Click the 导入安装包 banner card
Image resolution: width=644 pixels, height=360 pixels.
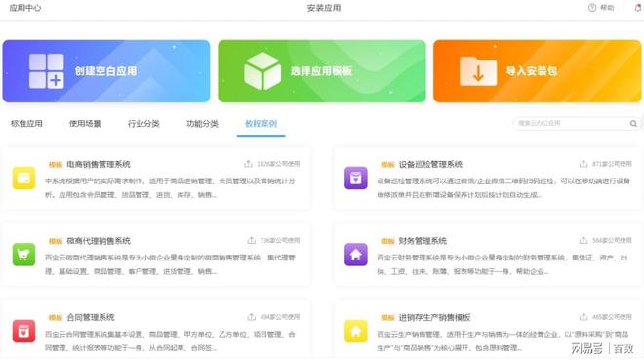tap(538, 71)
